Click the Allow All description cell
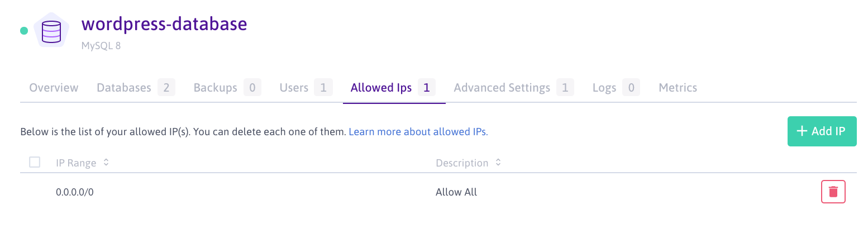Image resolution: width=868 pixels, height=228 pixels. [x=456, y=192]
